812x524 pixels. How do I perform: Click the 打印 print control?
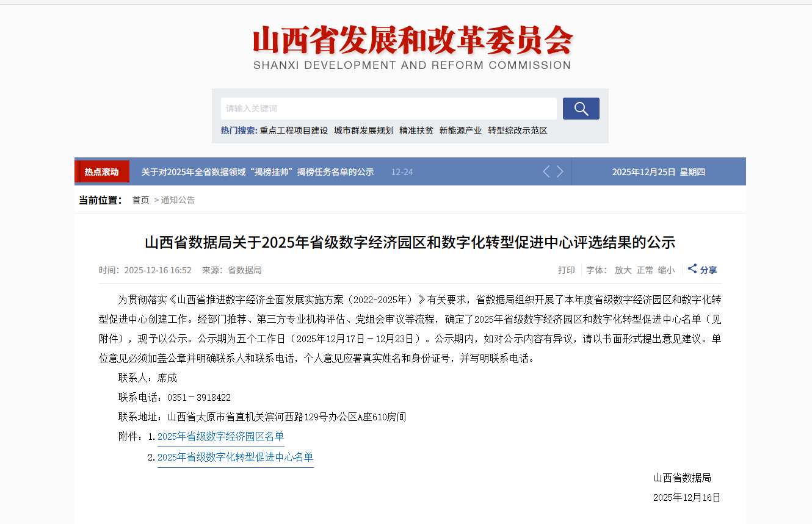(567, 270)
